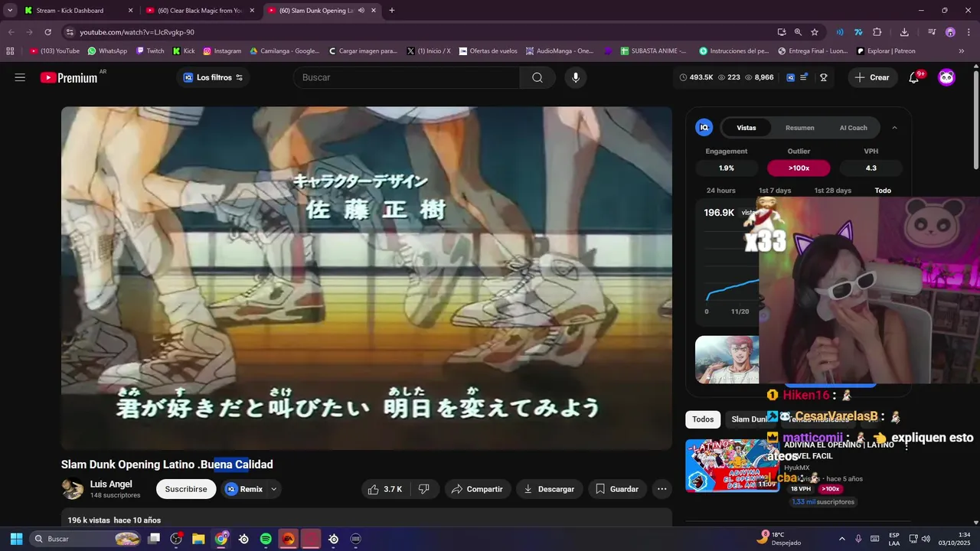Toggle the Todos filter chip
The image size is (980, 551).
703,419
